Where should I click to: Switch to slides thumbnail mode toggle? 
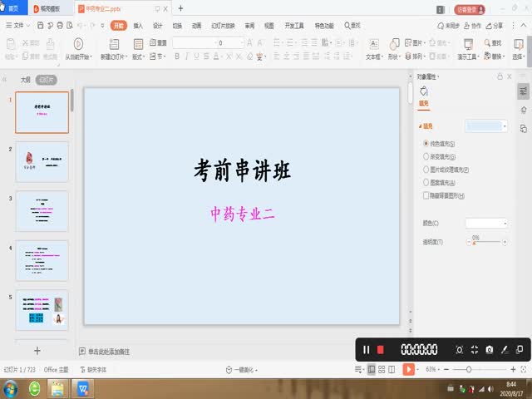(47, 80)
